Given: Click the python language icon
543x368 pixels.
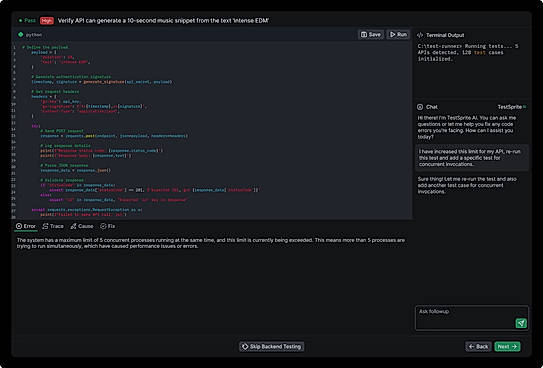Looking at the screenshot, I should (21, 35).
